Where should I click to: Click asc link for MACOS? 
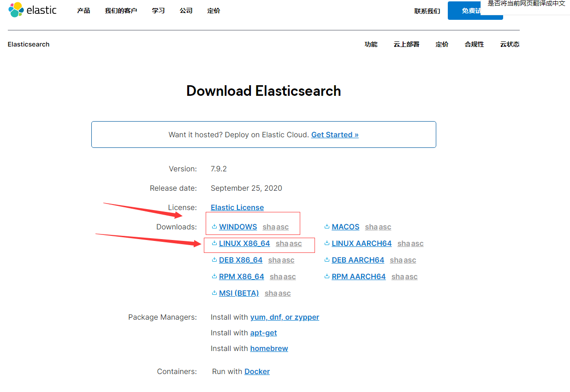click(385, 227)
